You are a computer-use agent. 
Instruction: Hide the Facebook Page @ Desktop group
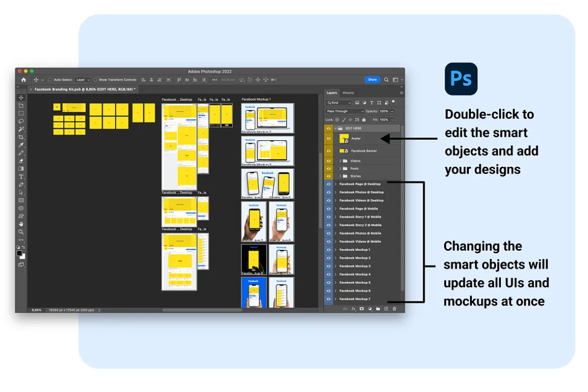(x=329, y=184)
